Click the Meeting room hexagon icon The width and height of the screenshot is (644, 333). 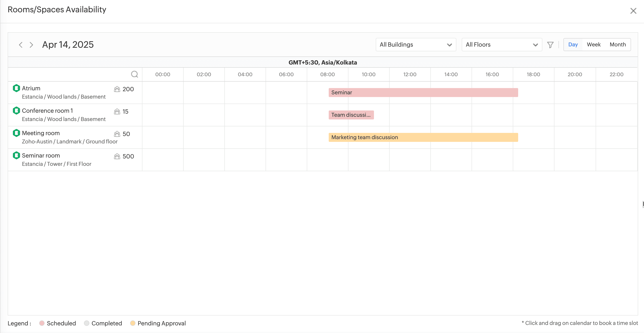pos(16,133)
